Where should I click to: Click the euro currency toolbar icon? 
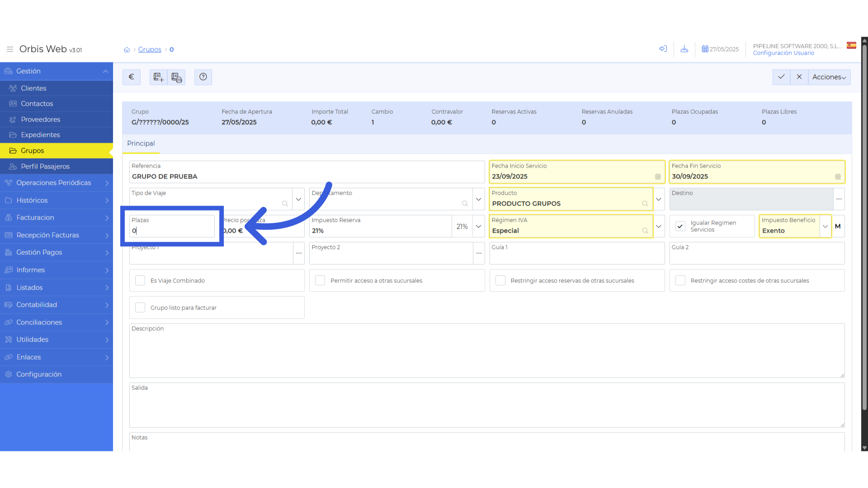[x=132, y=77]
